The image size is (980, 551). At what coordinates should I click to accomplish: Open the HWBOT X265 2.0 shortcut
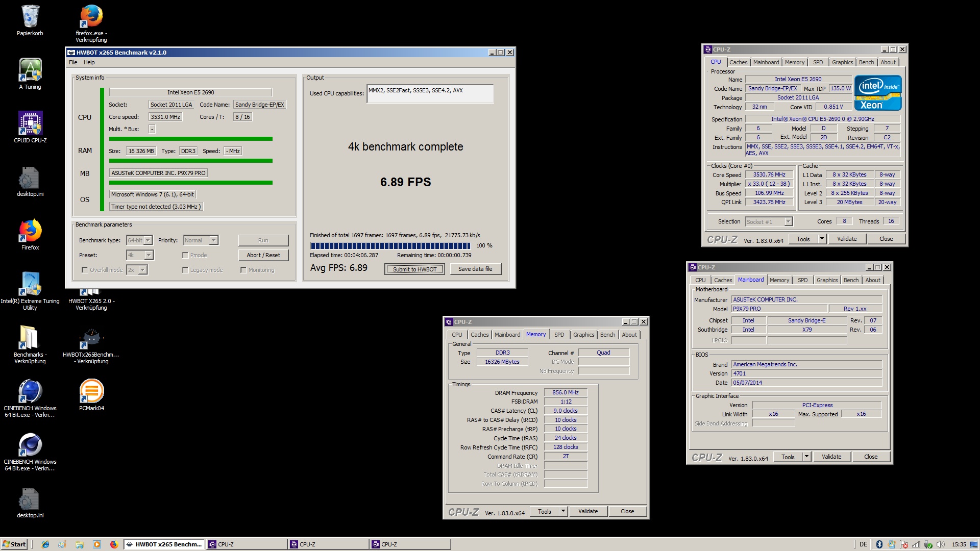tap(91, 300)
